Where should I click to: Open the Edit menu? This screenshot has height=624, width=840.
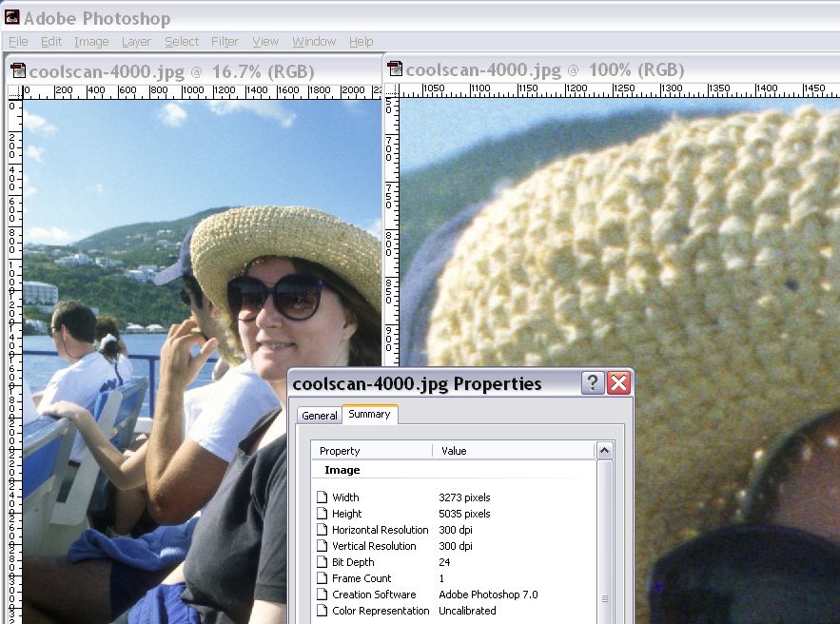point(51,41)
